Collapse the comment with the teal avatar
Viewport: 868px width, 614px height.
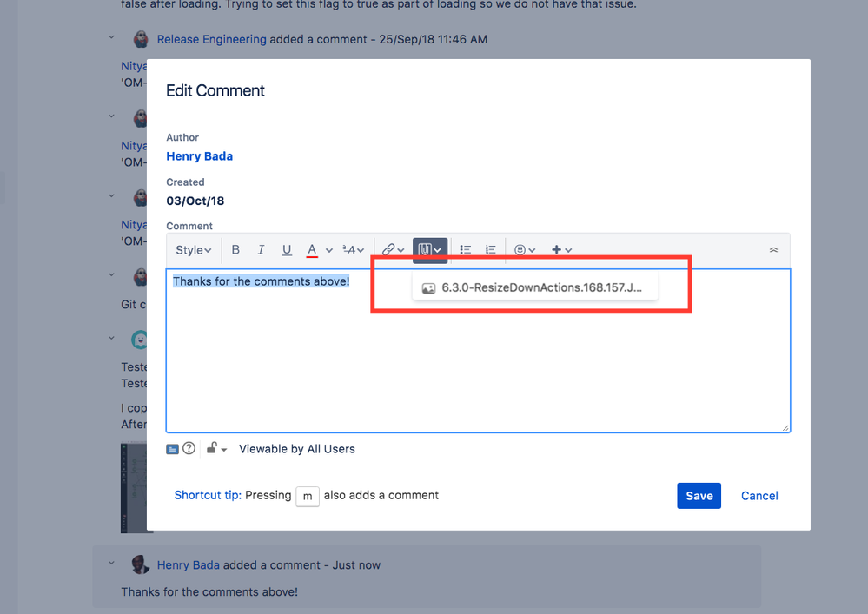(111, 338)
